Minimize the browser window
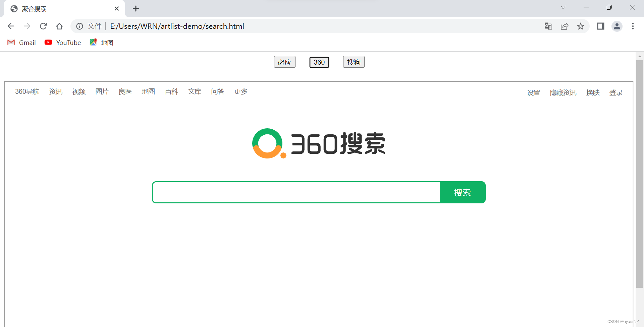644x327 pixels. (x=586, y=7)
